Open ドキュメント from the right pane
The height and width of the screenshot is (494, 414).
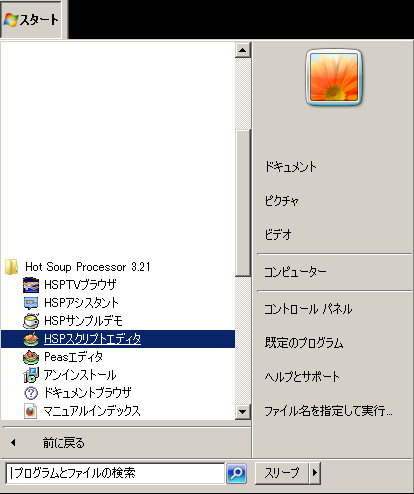tap(290, 166)
